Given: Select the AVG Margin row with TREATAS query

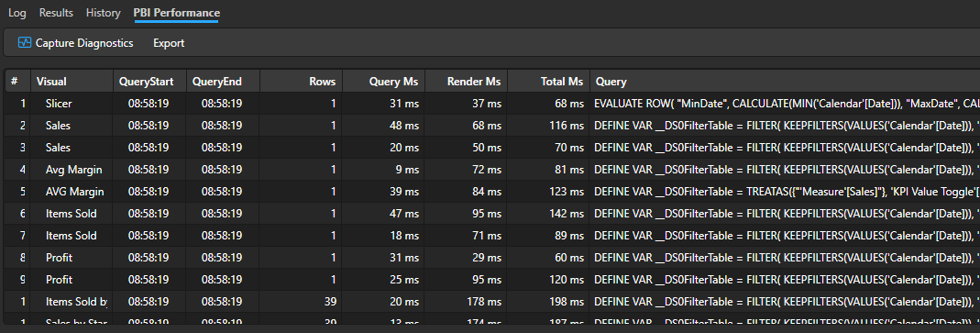Looking at the screenshot, I should [x=492, y=192].
